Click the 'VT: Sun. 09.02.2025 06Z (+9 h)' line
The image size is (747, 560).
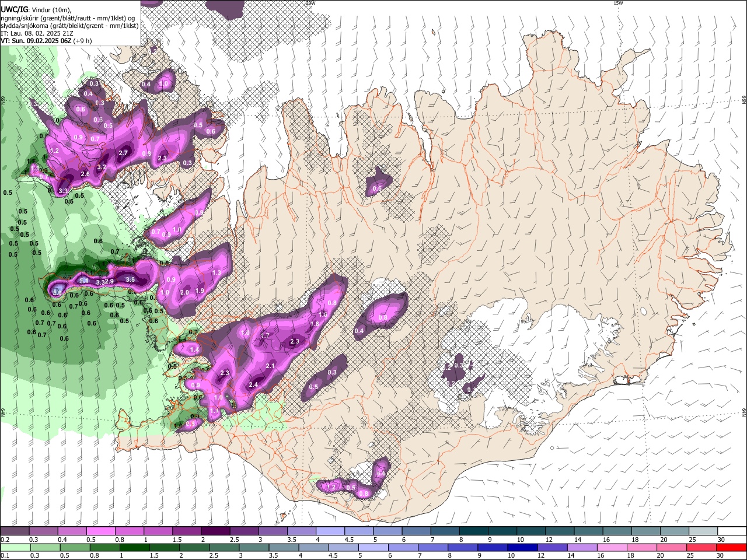[x=46, y=41]
